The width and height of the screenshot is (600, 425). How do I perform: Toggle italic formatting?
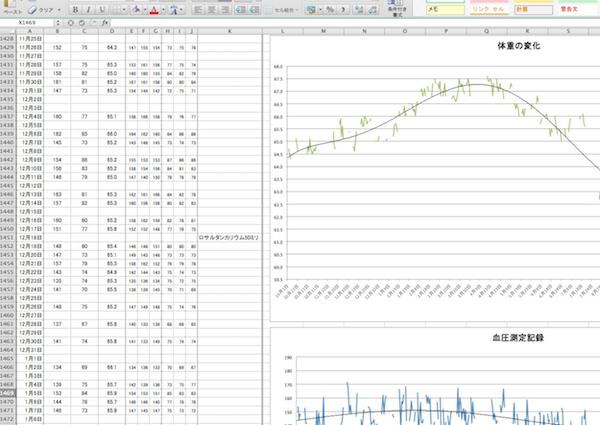click(88, 10)
